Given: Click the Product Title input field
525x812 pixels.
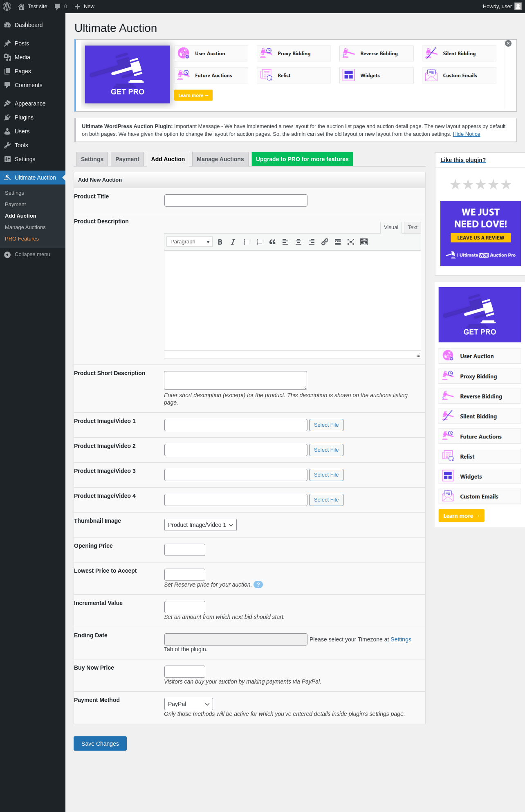Looking at the screenshot, I should coord(236,200).
